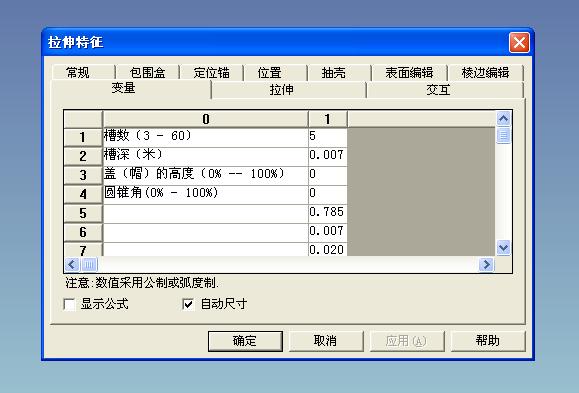Viewport: 579px width, 393px height.
Task: Click the table's scroll right arrow
Action: 486,264
